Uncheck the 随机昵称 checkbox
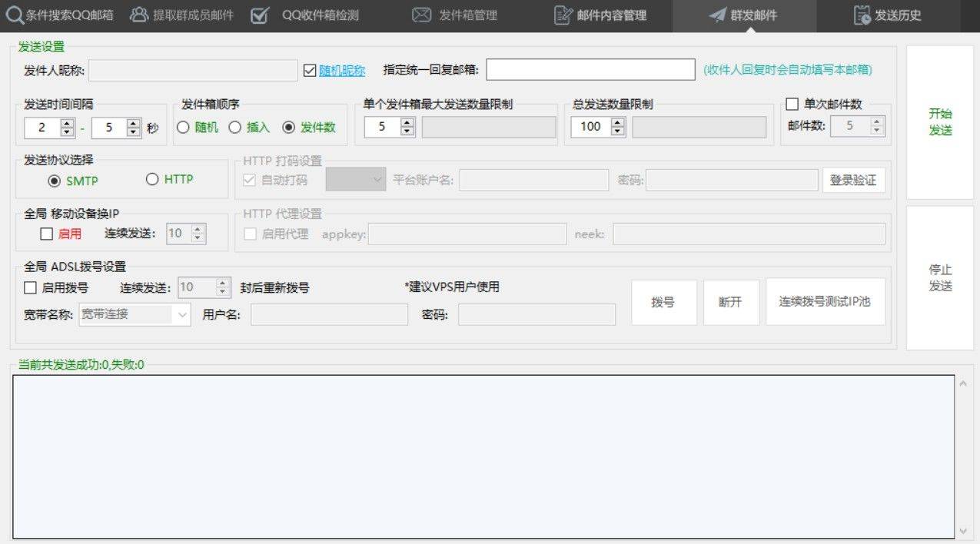This screenshot has width=980, height=544. tap(311, 70)
